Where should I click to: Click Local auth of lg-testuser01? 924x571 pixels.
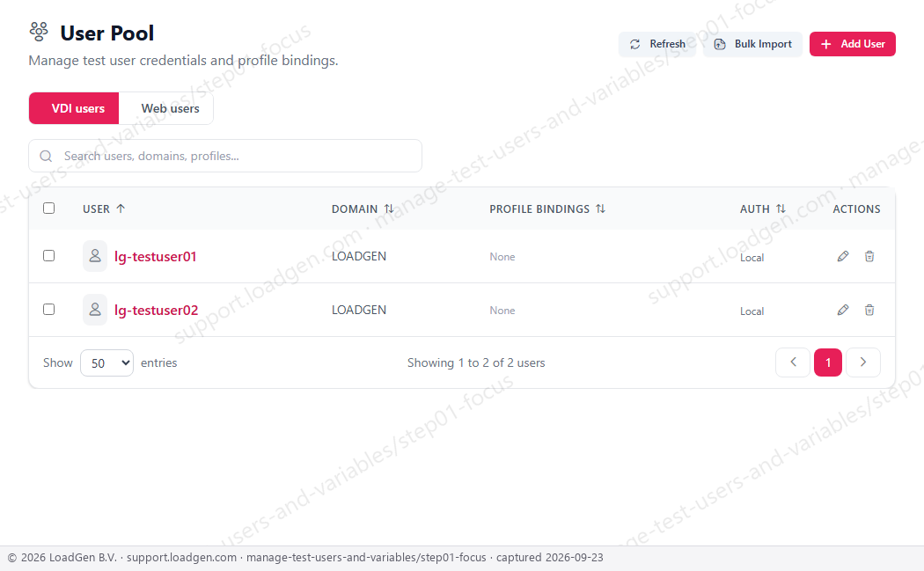pos(752,258)
